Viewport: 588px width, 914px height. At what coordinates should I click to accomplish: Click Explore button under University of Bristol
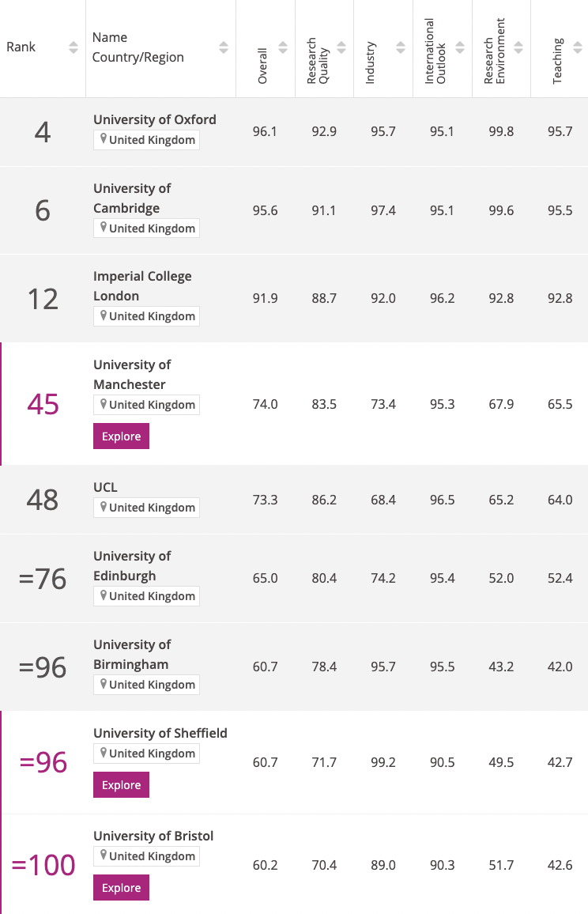click(x=121, y=887)
